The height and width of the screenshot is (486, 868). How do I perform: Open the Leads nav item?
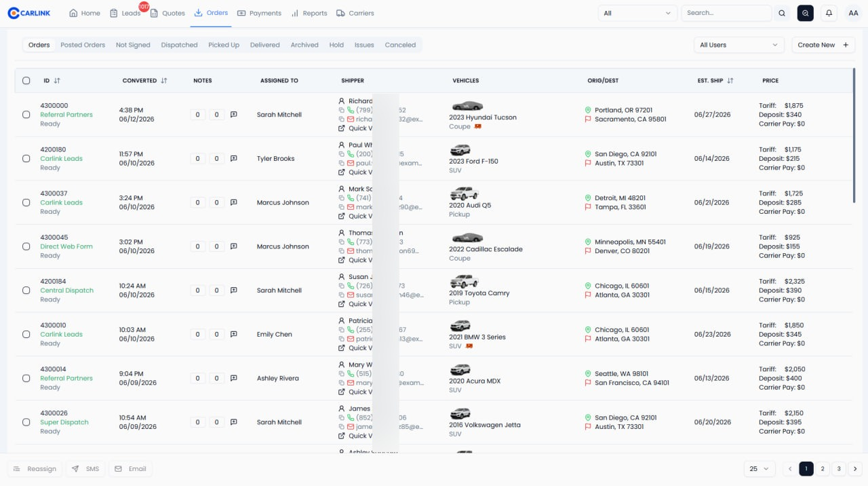[x=125, y=13]
